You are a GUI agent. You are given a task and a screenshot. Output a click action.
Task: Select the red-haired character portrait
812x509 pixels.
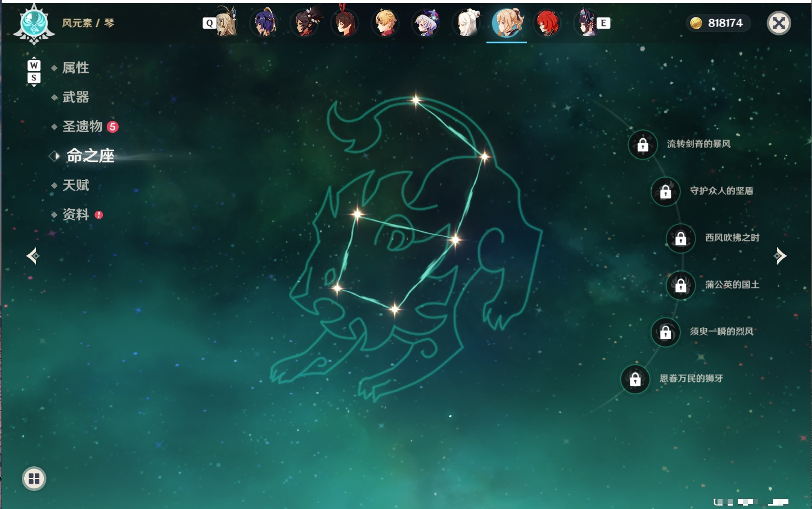[x=547, y=22]
